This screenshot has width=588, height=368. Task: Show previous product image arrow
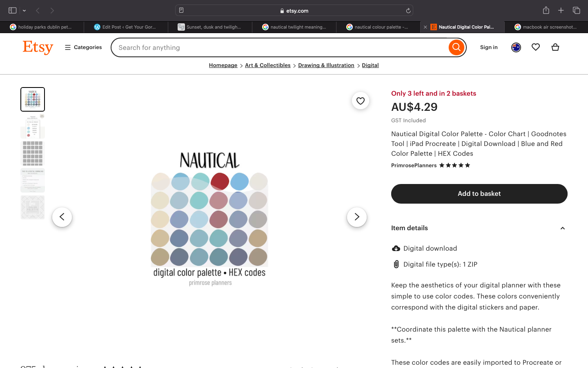(x=62, y=217)
